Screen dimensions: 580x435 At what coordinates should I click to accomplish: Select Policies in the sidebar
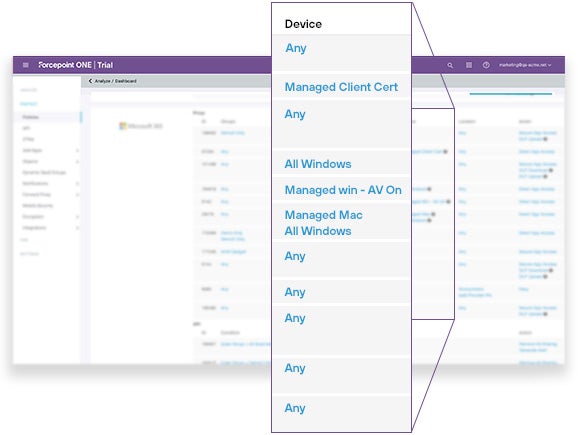pyautogui.click(x=30, y=117)
